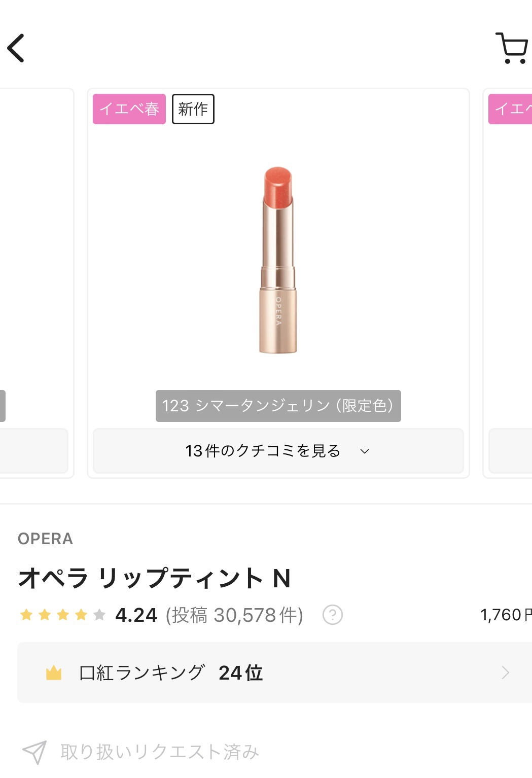The height and width of the screenshot is (778, 532).
Task: Tap the paper plane request icon
Action: click(34, 752)
